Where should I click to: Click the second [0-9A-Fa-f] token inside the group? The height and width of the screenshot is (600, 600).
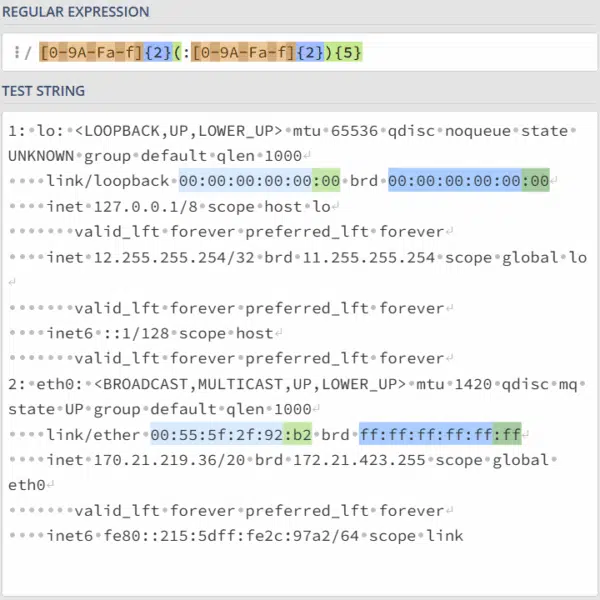[243, 52]
